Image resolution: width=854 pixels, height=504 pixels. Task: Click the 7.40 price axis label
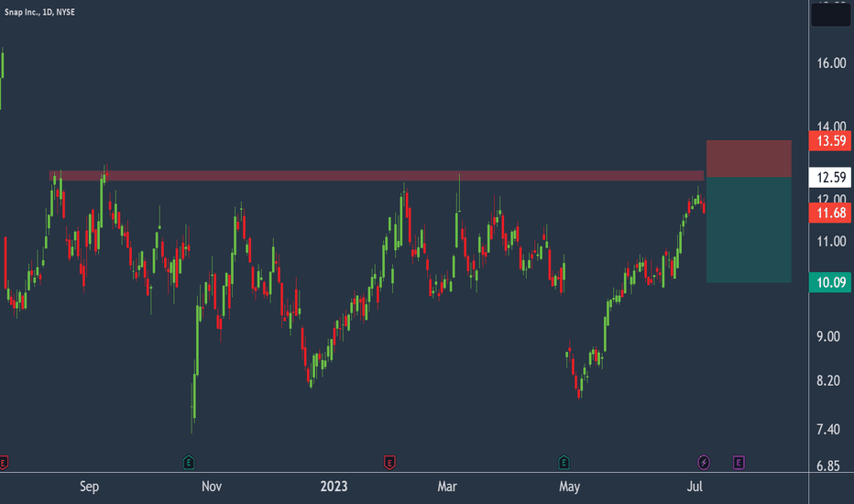(827, 430)
